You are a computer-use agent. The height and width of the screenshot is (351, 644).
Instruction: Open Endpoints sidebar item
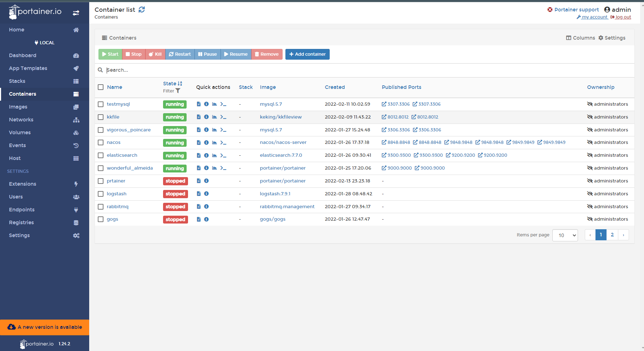[x=45, y=210]
